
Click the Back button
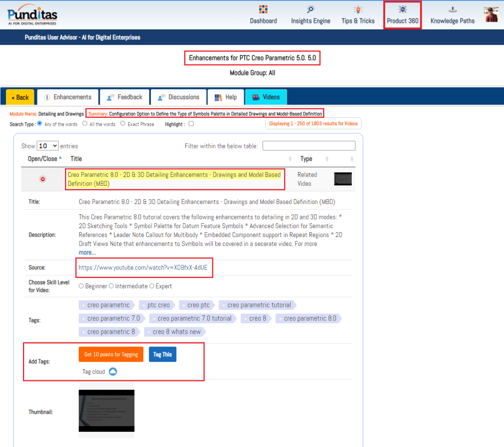click(20, 97)
